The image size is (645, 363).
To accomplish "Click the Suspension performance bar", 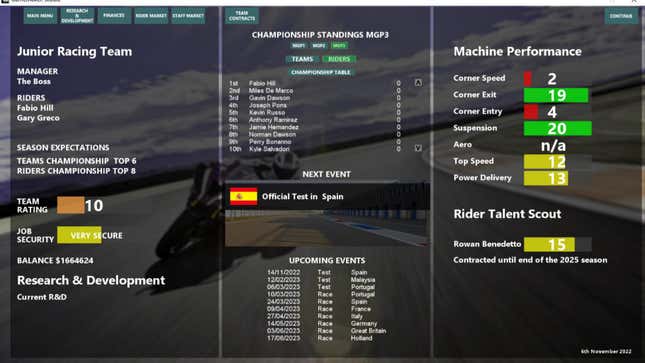I will [x=557, y=128].
